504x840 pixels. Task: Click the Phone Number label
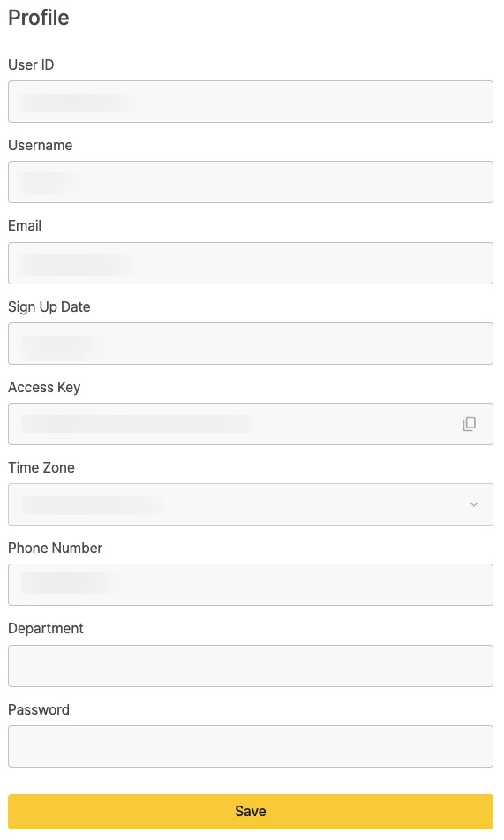(56, 548)
